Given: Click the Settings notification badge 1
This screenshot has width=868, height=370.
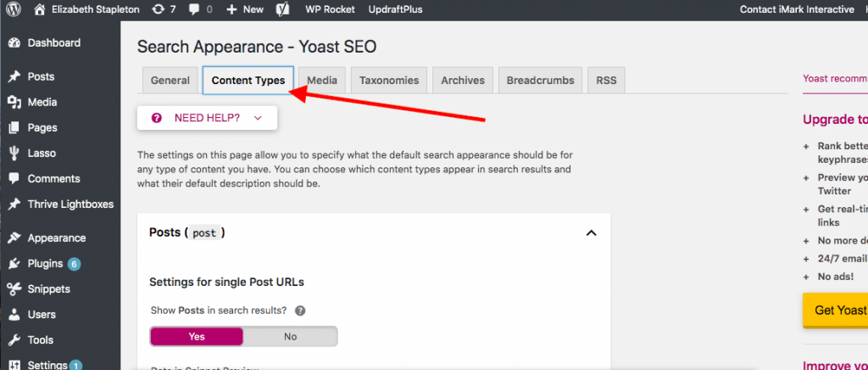Looking at the screenshot, I should [x=75, y=366].
